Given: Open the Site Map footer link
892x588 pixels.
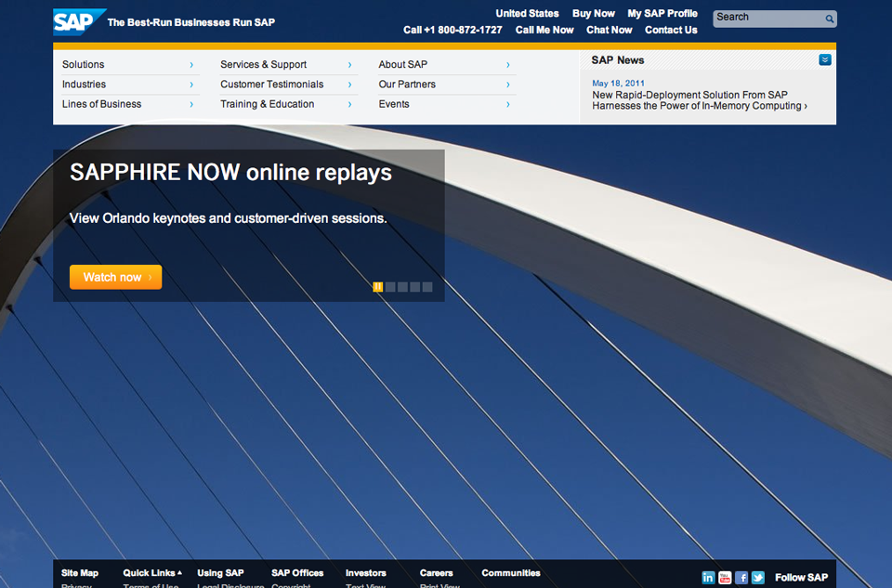Looking at the screenshot, I should click(x=80, y=572).
